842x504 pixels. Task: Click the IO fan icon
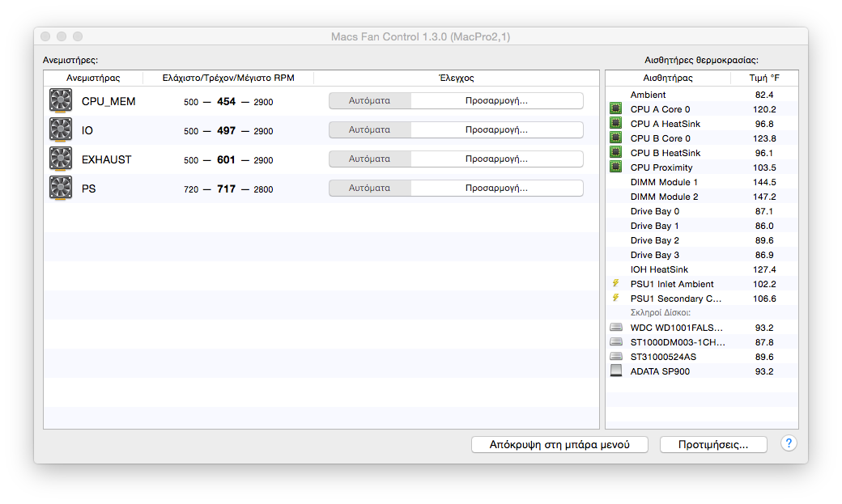(61, 130)
